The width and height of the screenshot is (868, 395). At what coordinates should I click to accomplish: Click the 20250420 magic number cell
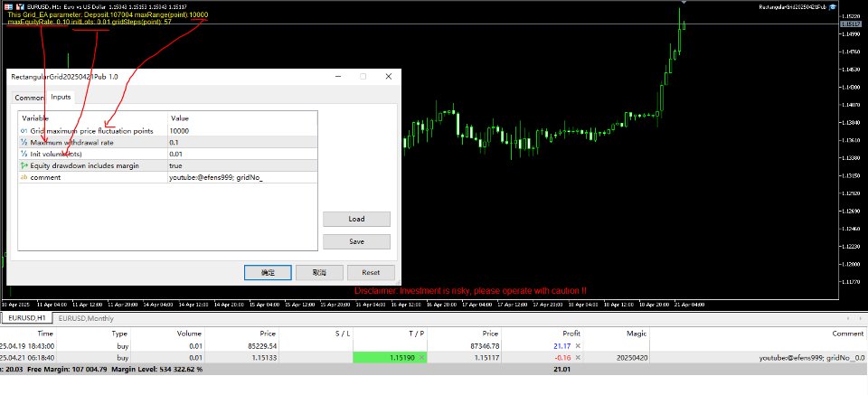(632, 358)
